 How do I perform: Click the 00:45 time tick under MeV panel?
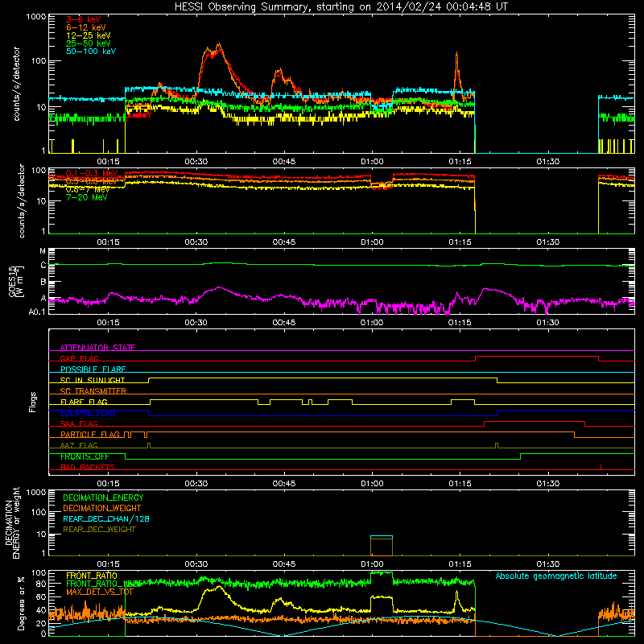(284, 242)
